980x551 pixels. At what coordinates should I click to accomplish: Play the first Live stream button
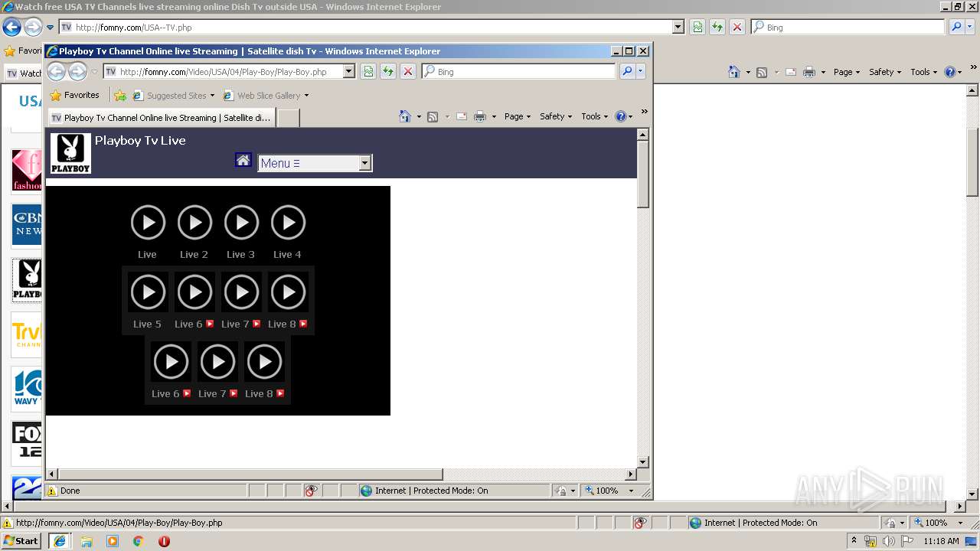click(148, 223)
